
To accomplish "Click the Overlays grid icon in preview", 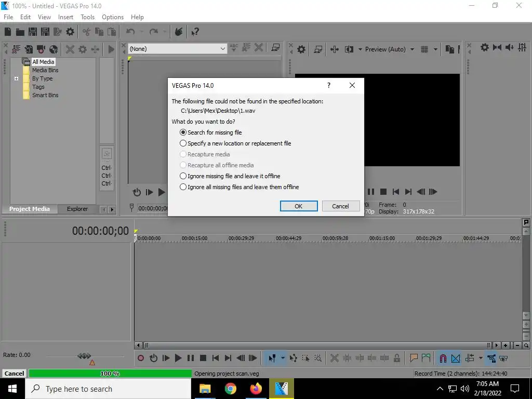I will tap(424, 49).
